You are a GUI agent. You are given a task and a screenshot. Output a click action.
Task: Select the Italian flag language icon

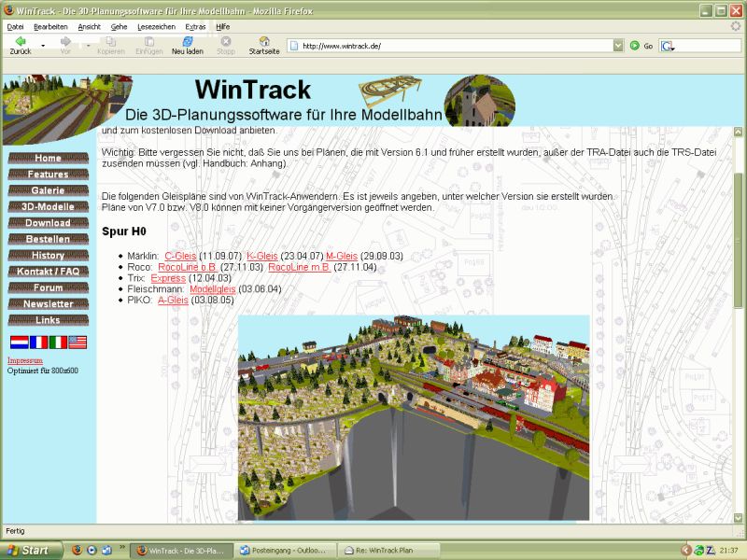(58, 343)
